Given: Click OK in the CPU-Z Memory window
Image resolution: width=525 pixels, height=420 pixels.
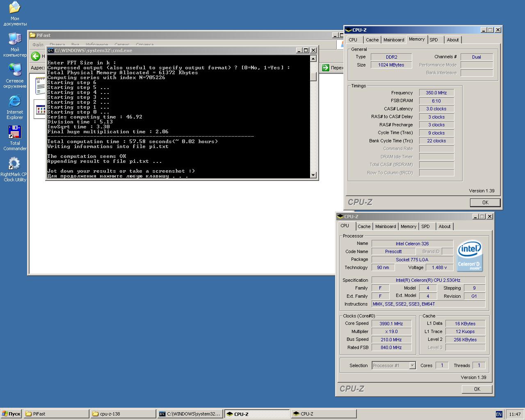Looking at the screenshot, I should pos(485,202).
